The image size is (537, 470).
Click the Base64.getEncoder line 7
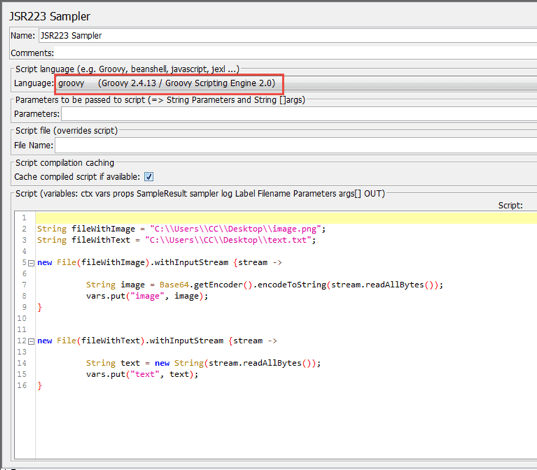(264, 285)
